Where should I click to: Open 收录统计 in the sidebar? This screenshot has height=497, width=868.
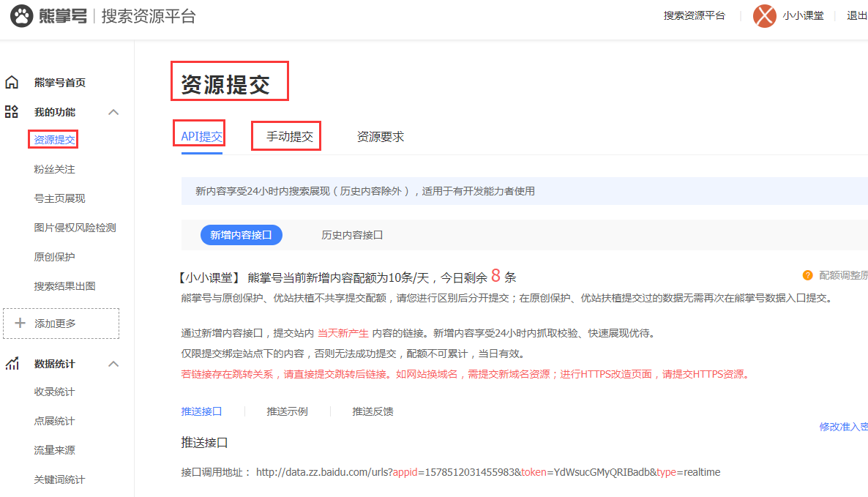(x=54, y=392)
